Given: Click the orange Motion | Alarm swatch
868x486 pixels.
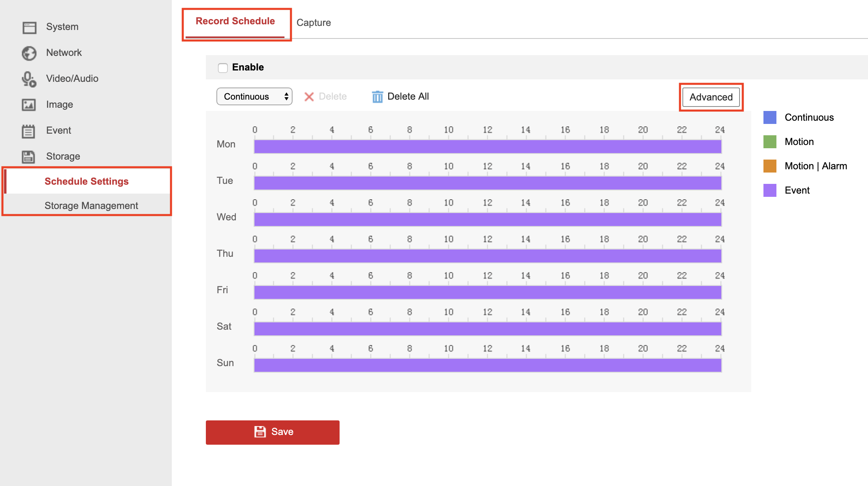Looking at the screenshot, I should pos(770,166).
